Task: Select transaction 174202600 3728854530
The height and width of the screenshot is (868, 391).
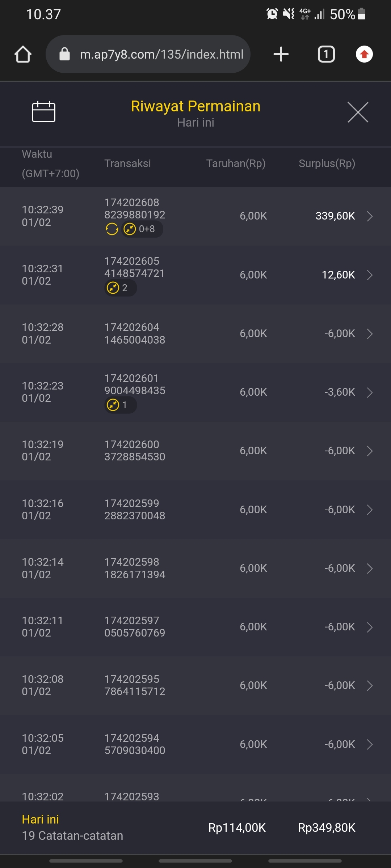Action: pos(135,451)
